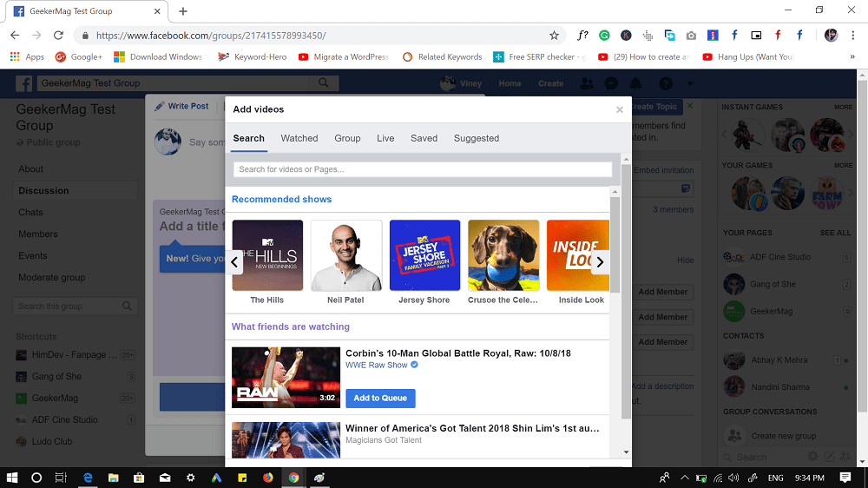The width and height of the screenshot is (868, 488).
Task: Click the Grammarly extension icon
Action: (604, 36)
